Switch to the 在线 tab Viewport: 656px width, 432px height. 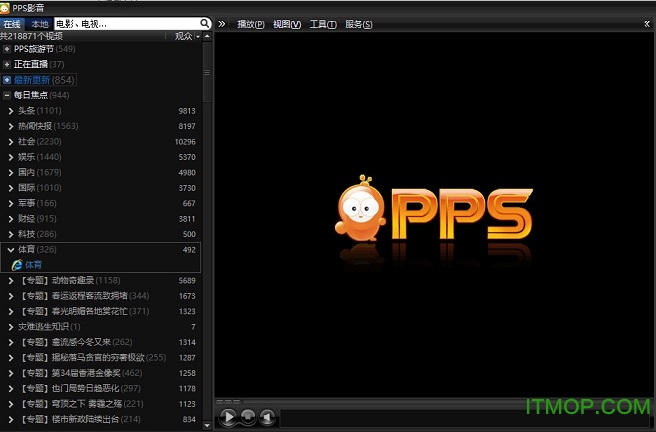pos(12,24)
